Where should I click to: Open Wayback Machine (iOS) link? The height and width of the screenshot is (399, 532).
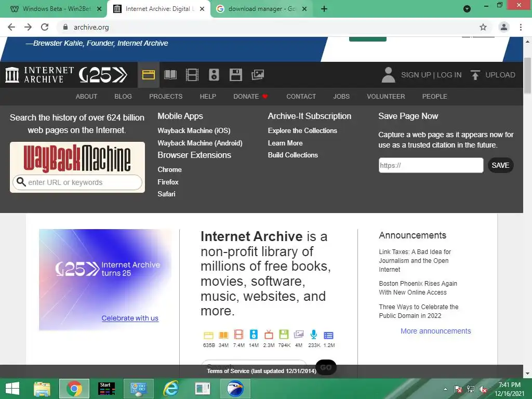(194, 130)
